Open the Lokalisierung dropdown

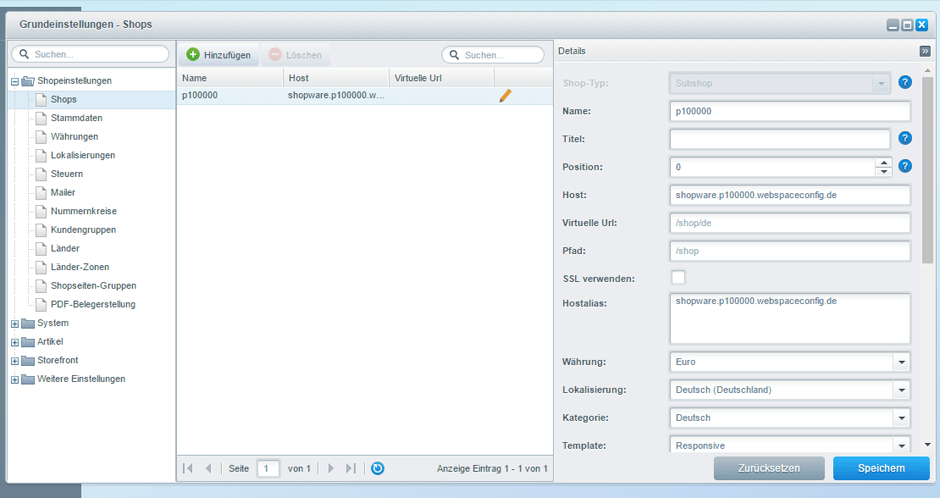tap(902, 390)
